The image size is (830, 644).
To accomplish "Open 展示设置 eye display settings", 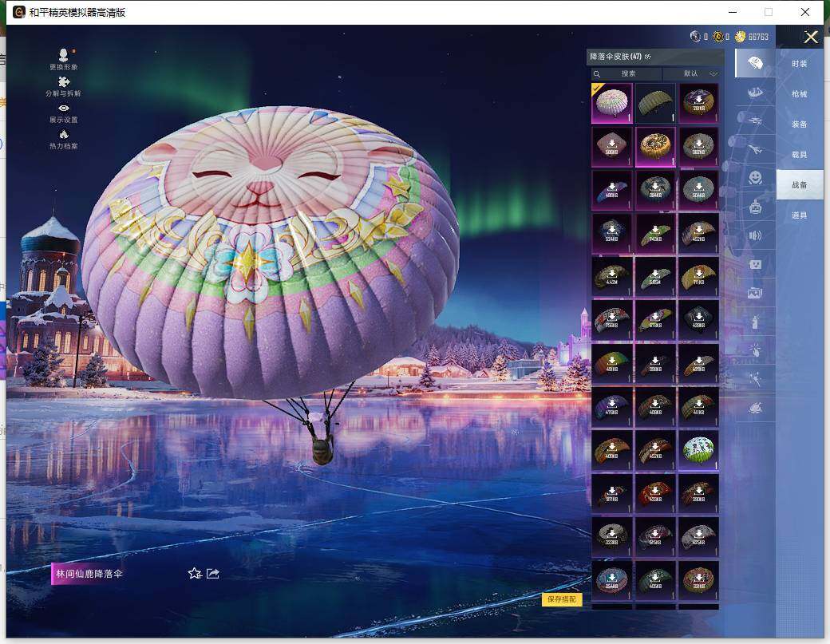I will pos(64,109).
